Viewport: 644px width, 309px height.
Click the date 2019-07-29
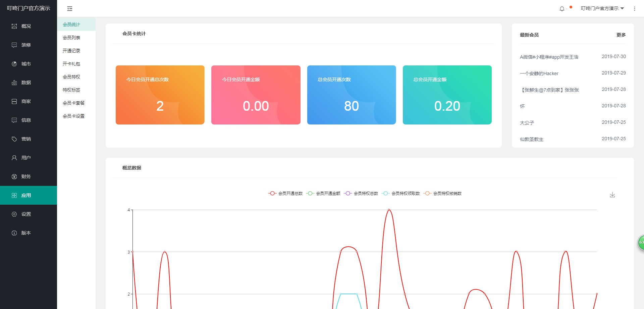point(613,73)
